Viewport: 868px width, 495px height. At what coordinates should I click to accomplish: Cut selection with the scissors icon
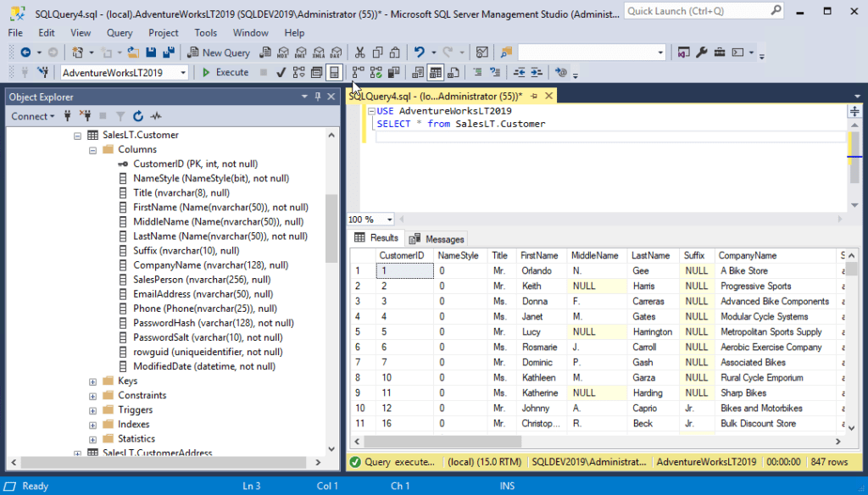pyautogui.click(x=359, y=53)
